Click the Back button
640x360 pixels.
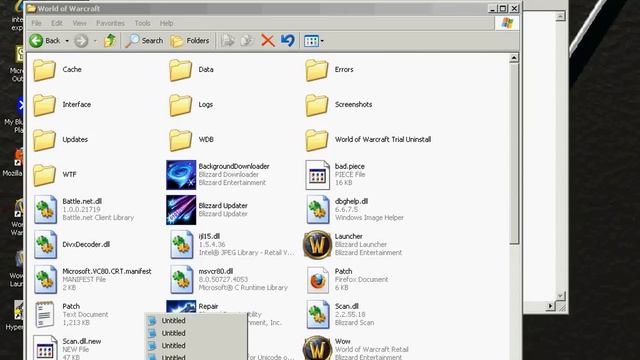point(45,41)
